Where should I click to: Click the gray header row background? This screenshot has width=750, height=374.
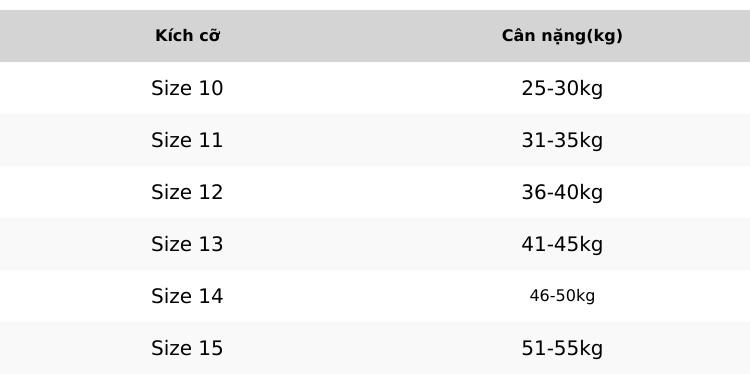tap(375, 36)
